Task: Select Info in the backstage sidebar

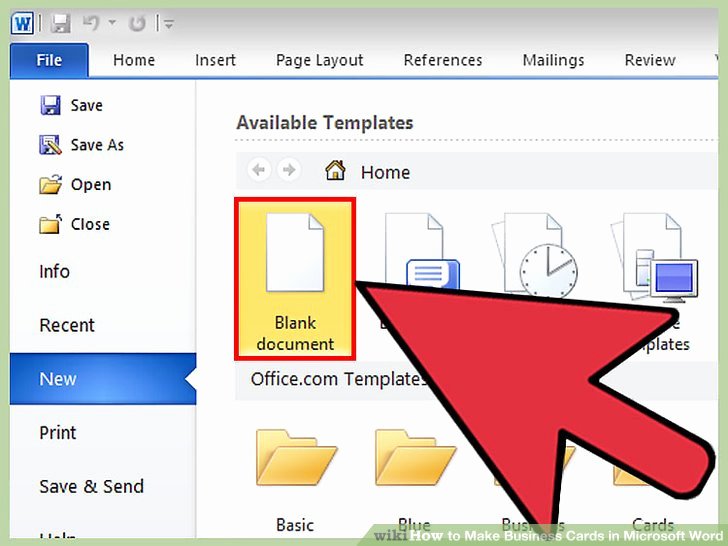Action: point(54,272)
